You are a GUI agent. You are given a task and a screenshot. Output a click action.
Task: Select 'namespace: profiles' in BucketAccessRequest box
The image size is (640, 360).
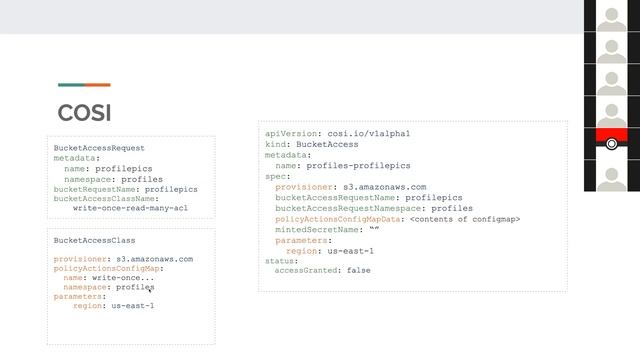click(113, 179)
